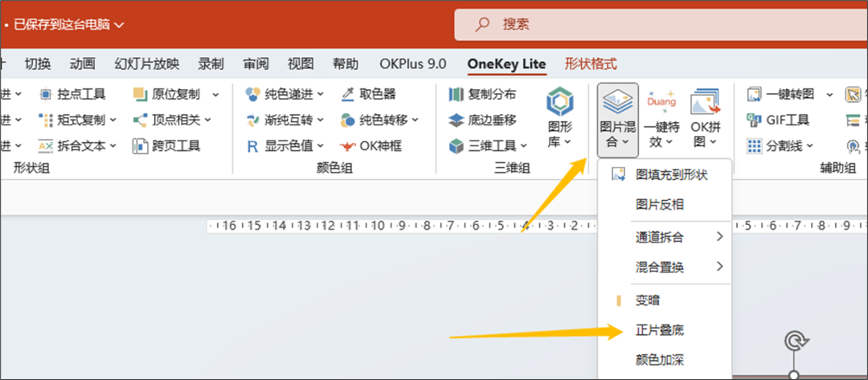The image size is (868, 380).
Task: Click the OK拼图 collage tool
Action: coord(706,120)
